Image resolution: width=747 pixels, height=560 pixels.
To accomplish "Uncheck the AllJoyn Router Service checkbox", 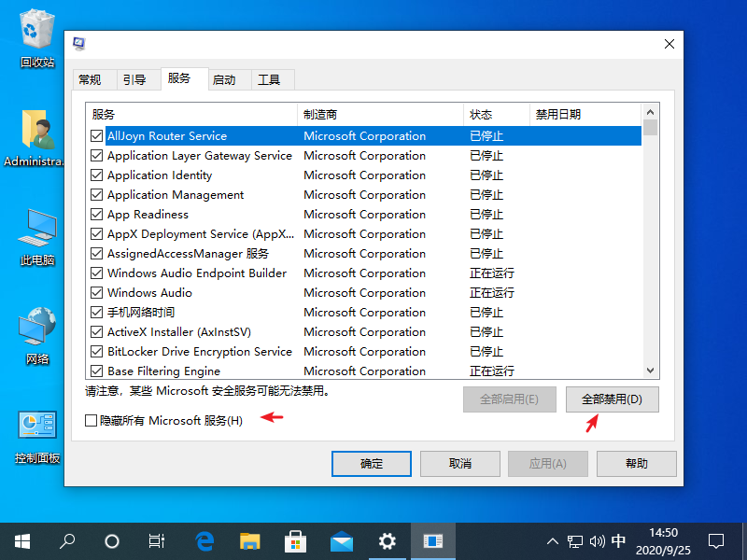I will [x=96, y=135].
